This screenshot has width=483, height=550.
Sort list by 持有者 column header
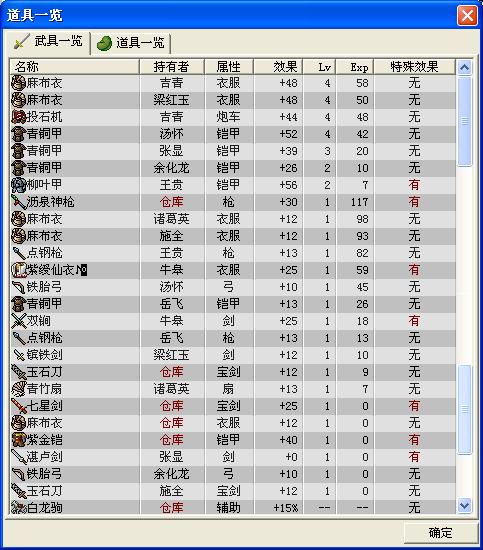172,67
